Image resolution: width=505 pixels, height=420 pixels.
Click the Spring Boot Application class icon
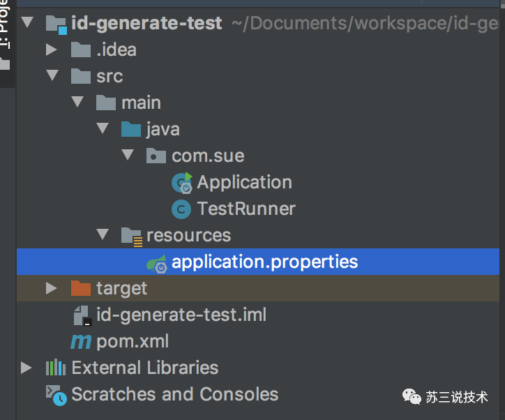click(x=182, y=183)
